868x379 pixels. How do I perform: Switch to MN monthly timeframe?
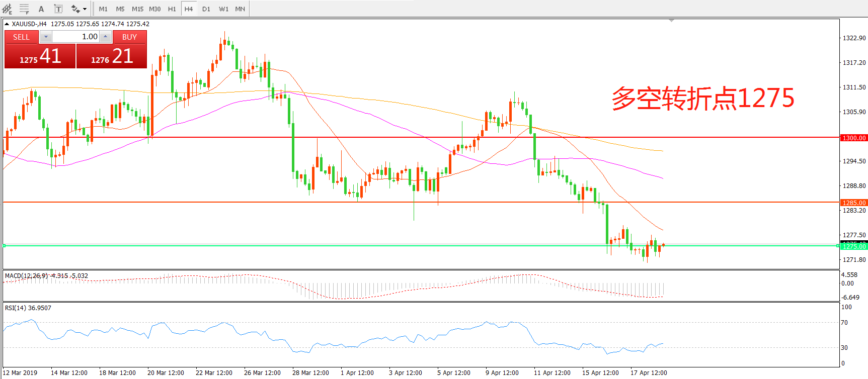(240, 9)
